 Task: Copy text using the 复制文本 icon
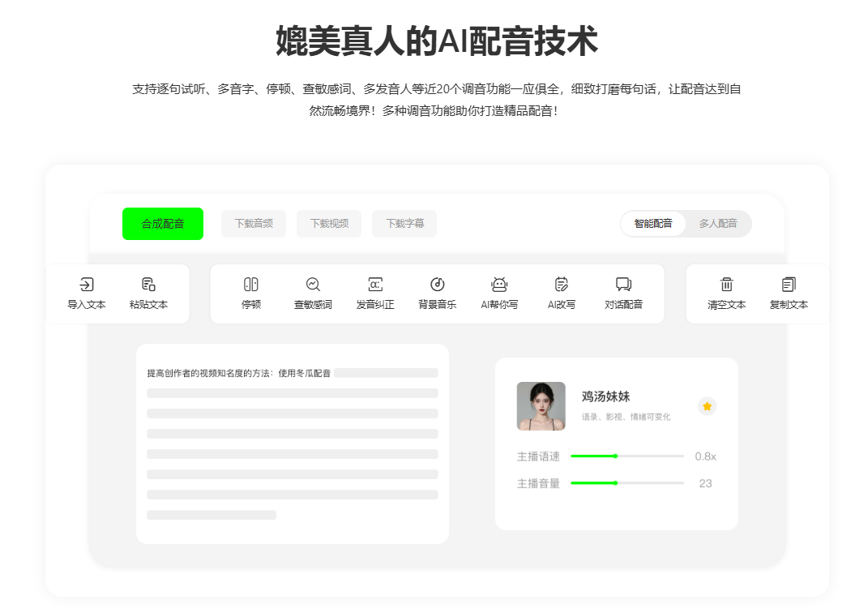(x=789, y=294)
